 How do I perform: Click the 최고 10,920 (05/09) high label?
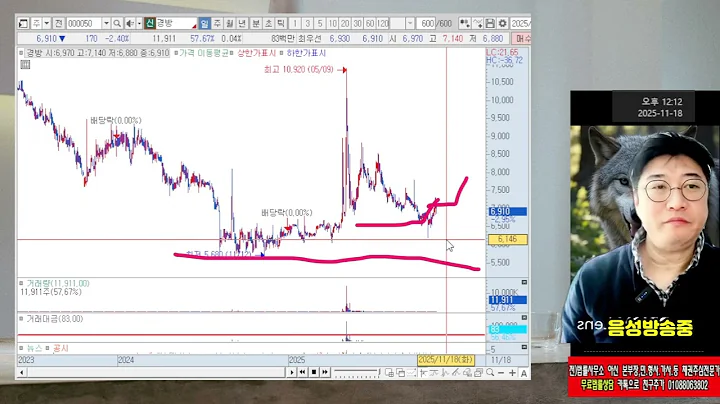(298, 70)
